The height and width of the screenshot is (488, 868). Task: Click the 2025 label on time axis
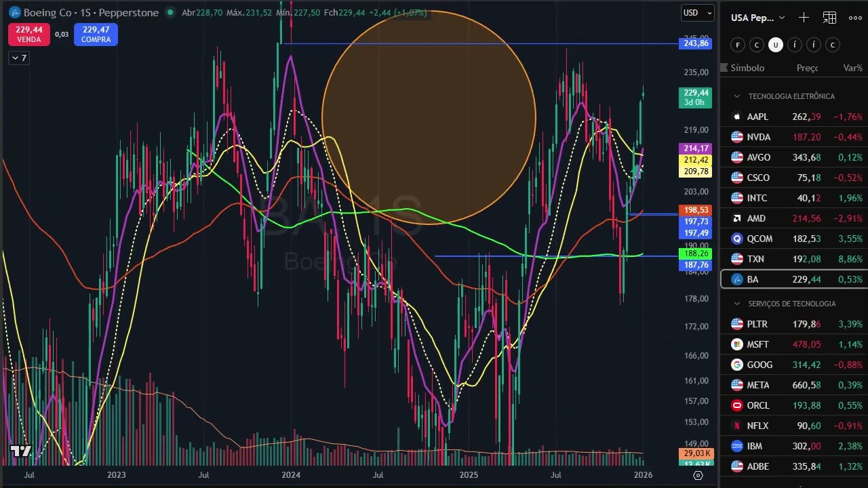[x=468, y=475]
